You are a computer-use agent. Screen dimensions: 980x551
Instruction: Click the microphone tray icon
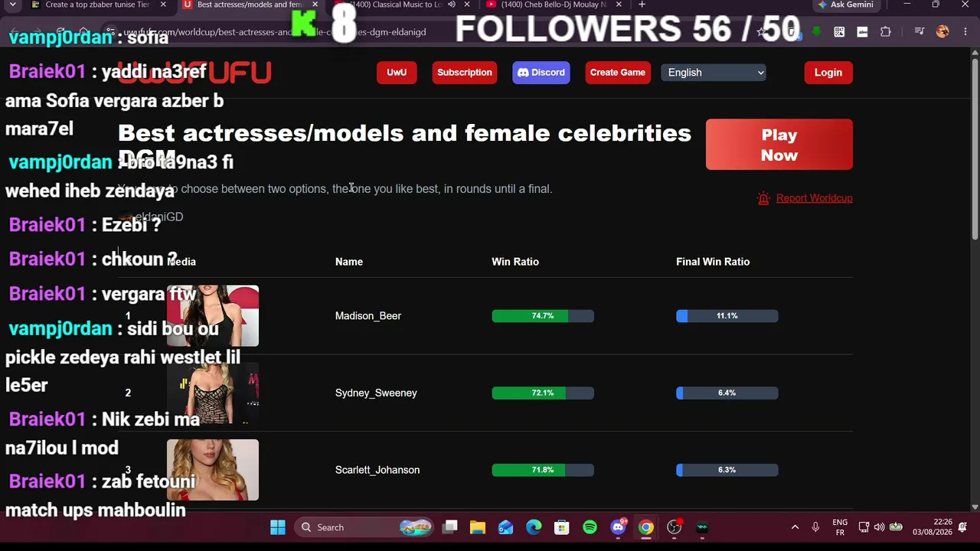click(815, 527)
